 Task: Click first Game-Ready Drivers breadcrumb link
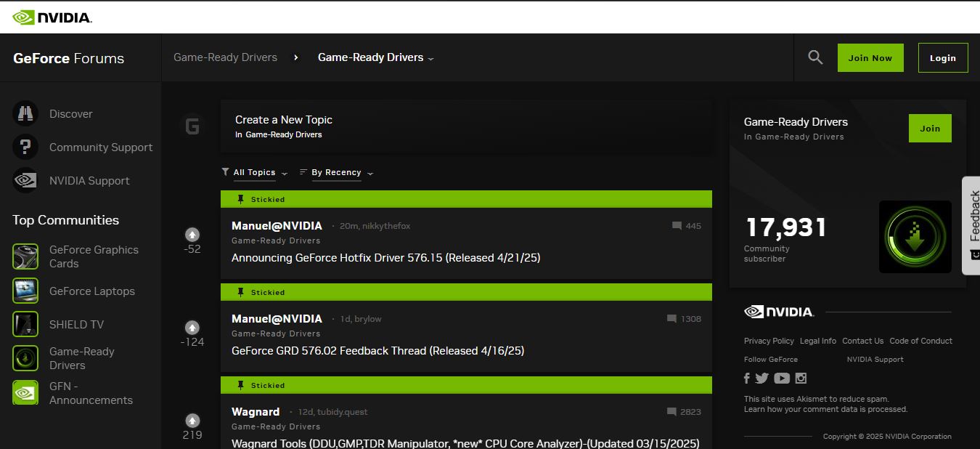point(225,57)
